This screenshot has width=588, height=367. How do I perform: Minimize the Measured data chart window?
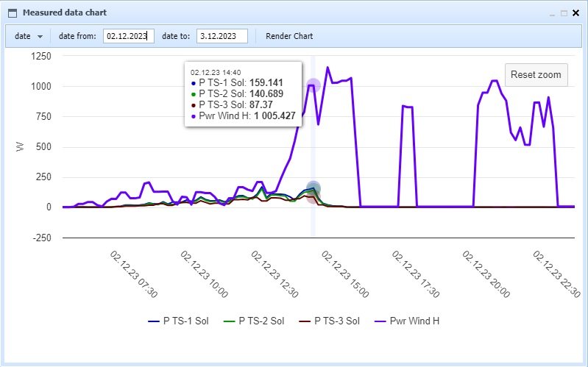click(553, 13)
